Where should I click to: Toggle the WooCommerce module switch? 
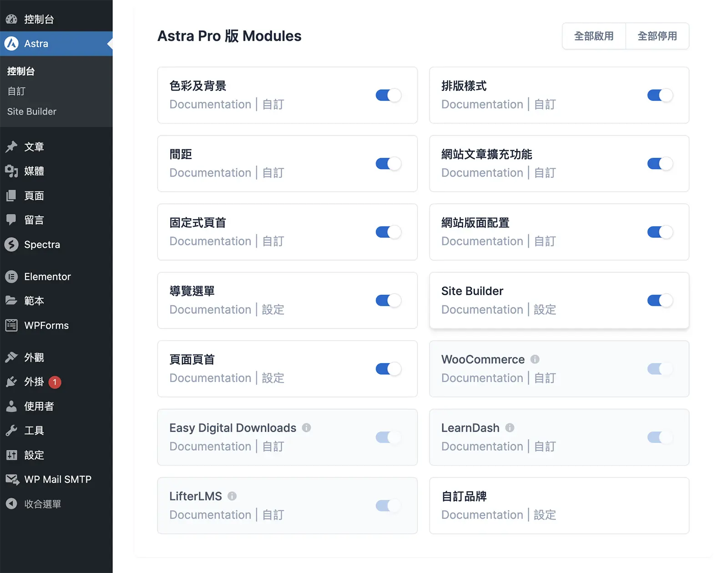click(x=660, y=369)
